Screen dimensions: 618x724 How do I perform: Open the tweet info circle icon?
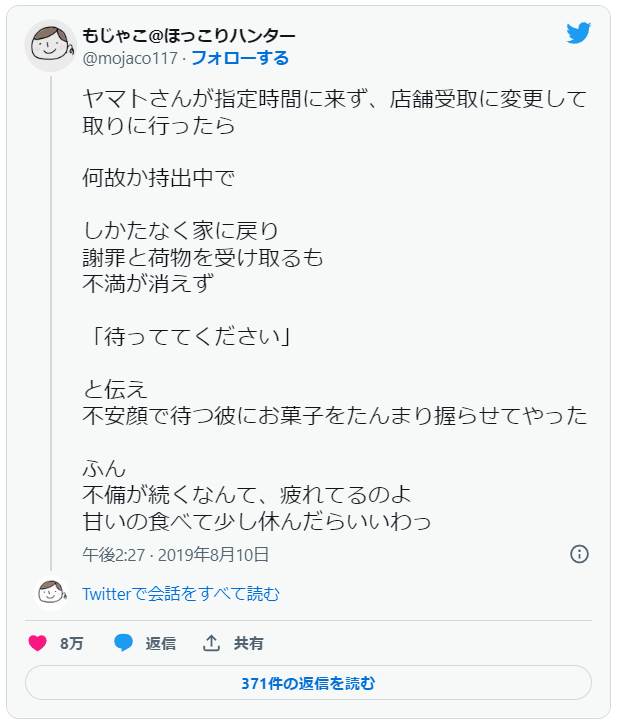(579, 554)
